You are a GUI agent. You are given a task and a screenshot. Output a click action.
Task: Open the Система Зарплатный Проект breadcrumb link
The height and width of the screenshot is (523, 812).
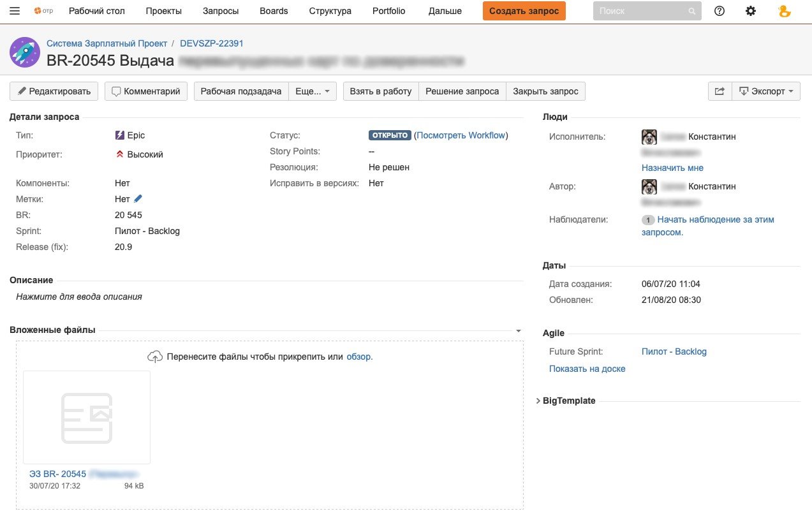pos(107,43)
